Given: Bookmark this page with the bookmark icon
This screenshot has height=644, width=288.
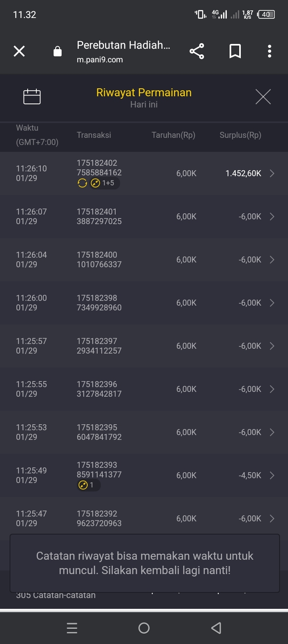Looking at the screenshot, I should pos(235,51).
